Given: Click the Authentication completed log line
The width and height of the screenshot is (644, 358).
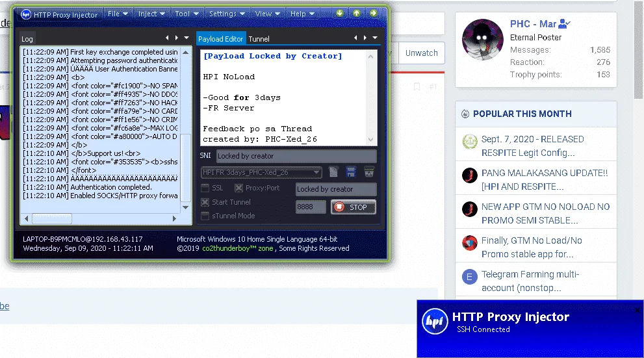Looking at the screenshot, I should click(88, 187).
